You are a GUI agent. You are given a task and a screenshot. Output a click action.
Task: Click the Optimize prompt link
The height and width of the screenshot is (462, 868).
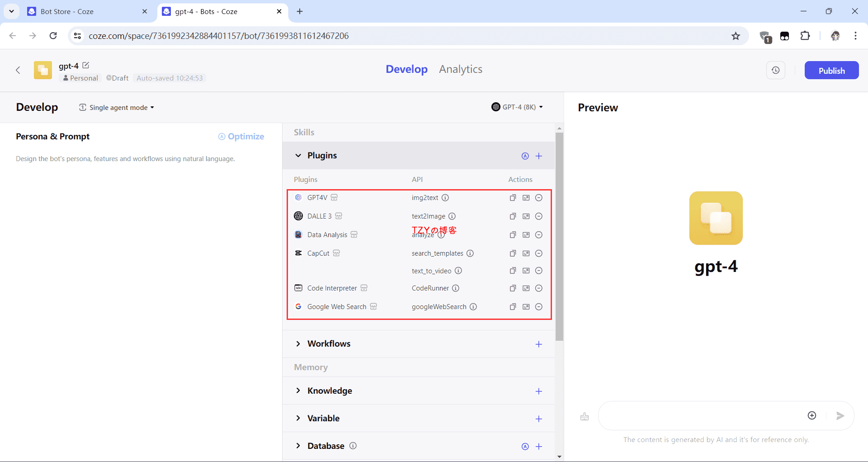pyautogui.click(x=241, y=137)
